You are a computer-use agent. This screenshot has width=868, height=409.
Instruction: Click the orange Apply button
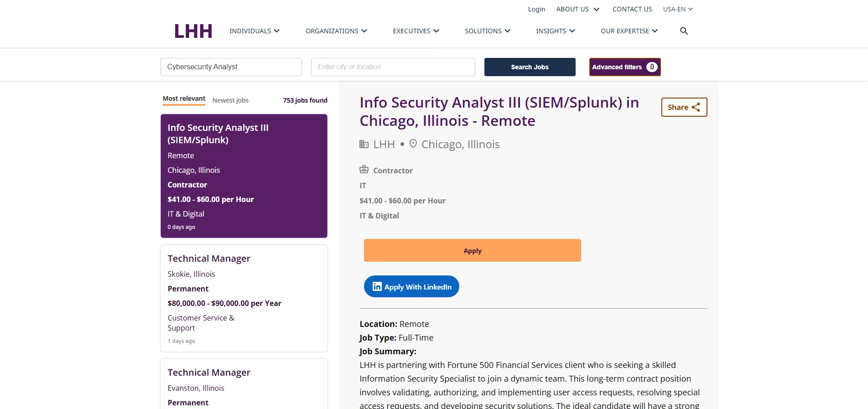point(473,250)
